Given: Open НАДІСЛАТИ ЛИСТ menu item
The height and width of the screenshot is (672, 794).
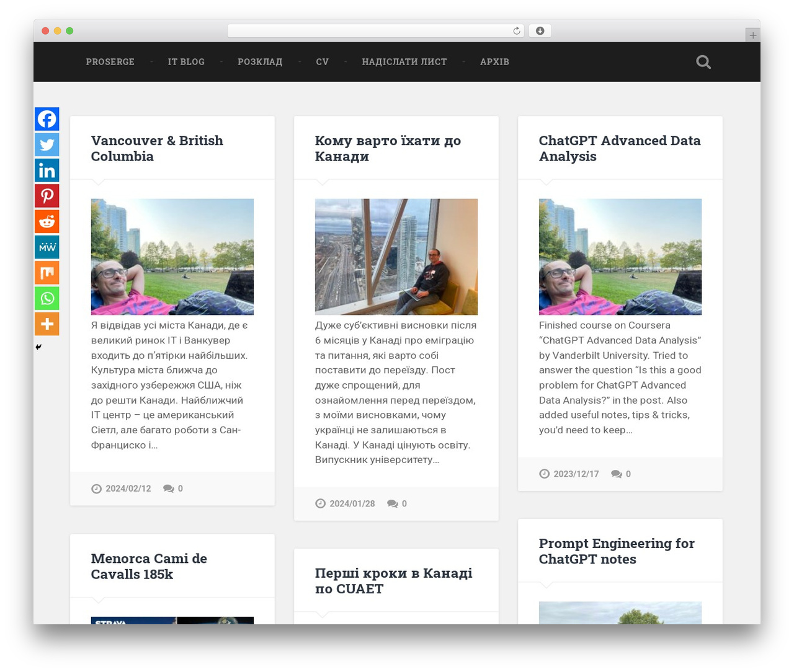Looking at the screenshot, I should pyautogui.click(x=404, y=62).
